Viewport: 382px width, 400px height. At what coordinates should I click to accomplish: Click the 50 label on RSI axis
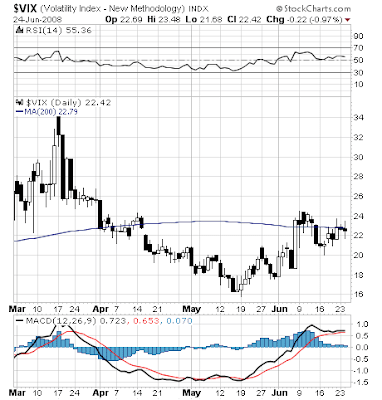pos(359,60)
